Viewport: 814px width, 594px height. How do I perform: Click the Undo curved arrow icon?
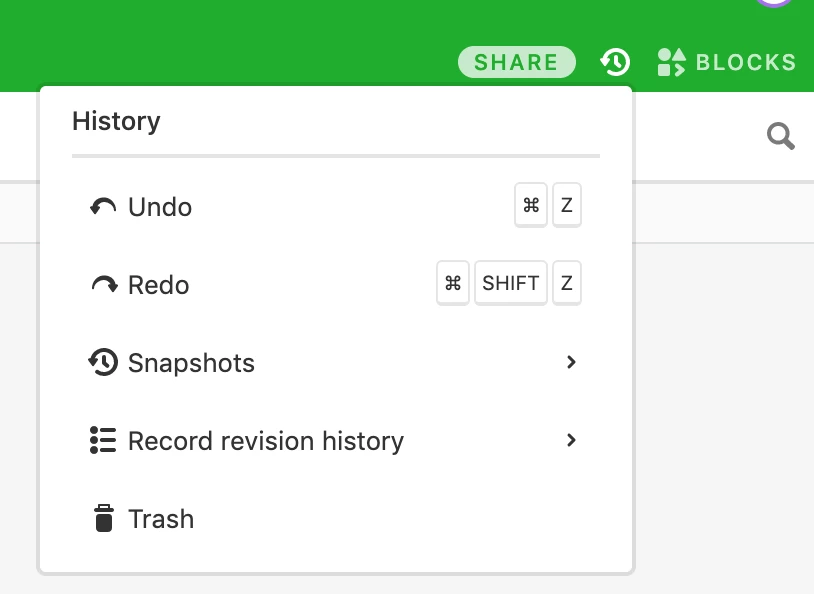[103, 207]
